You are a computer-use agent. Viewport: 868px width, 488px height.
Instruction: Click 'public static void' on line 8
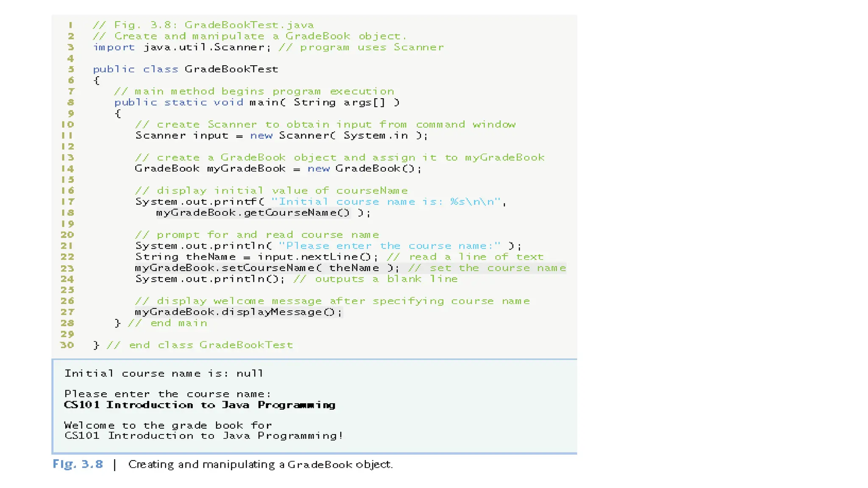pos(178,103)
